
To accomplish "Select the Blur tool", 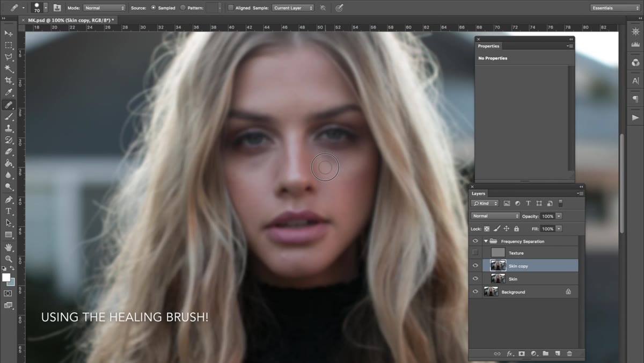I will coord(9,175).
